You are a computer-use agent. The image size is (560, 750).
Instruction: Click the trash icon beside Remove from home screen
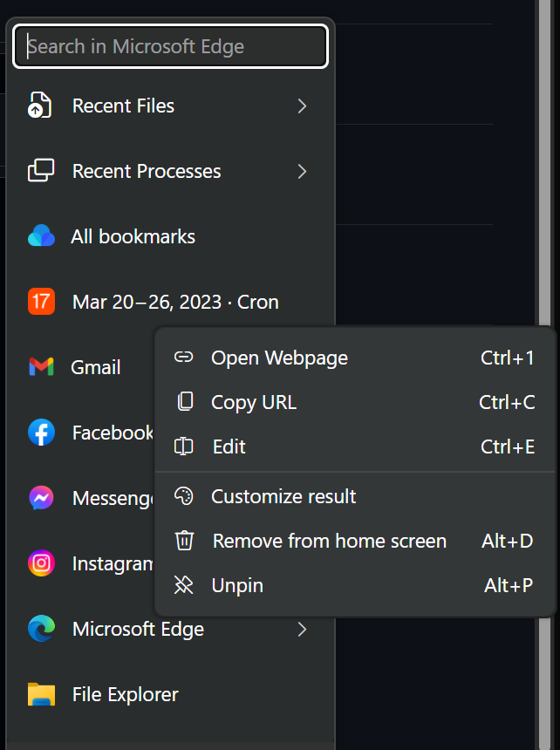tap(183, 541)
